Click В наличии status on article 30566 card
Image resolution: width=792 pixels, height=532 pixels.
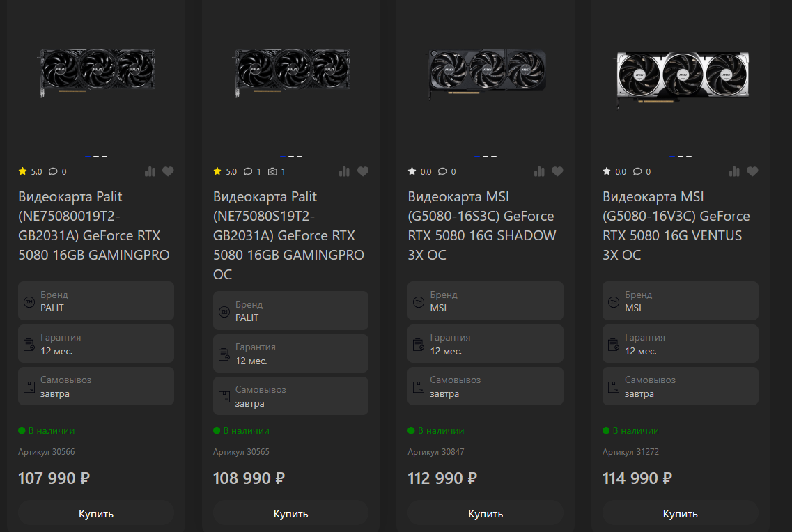pos(47,430)
